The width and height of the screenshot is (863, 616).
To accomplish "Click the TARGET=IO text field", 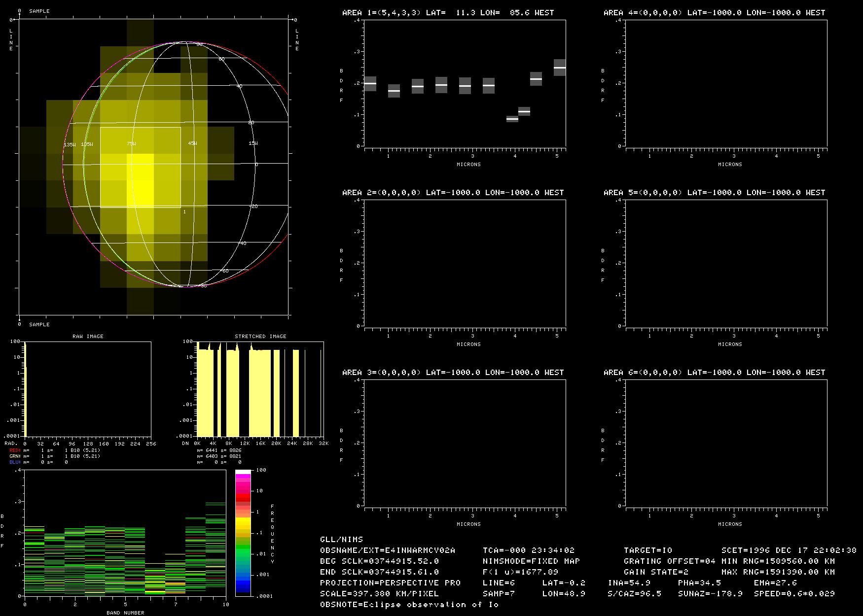I will pos(647,550).
